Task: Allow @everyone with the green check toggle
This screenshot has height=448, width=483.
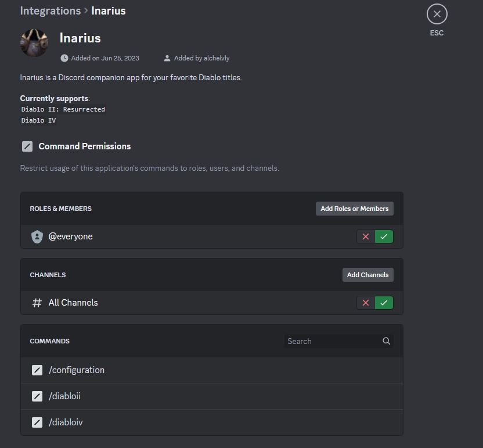Action: click(x=384, y=236)
